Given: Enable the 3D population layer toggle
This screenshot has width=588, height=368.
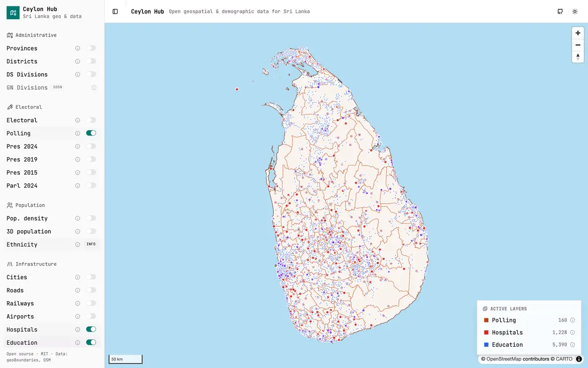Looking at the screenshot, I should (91, 231).
